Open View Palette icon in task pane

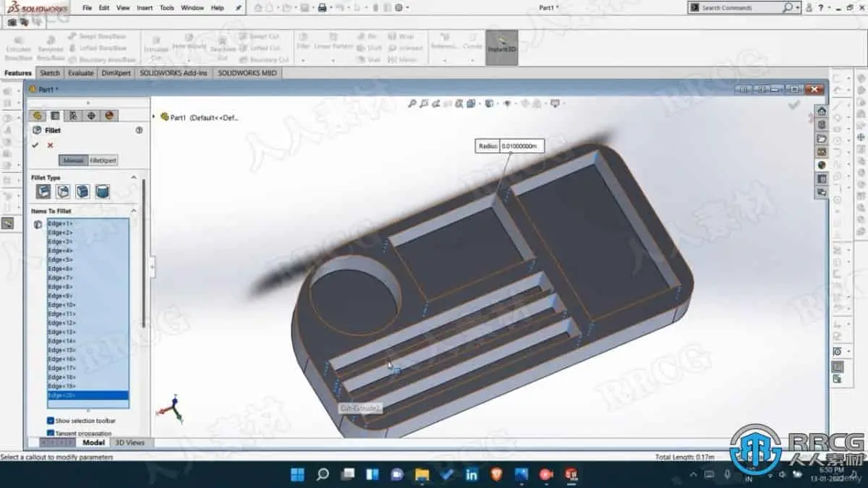pos(822,152)
